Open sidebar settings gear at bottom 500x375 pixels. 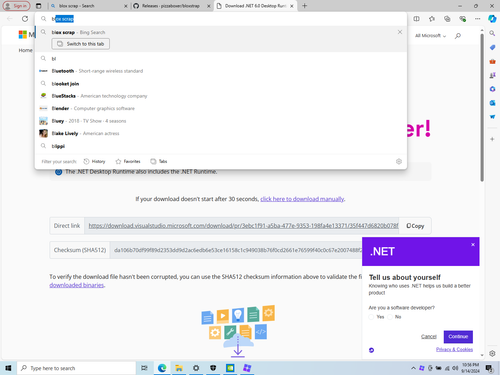[x=492, y=353]
